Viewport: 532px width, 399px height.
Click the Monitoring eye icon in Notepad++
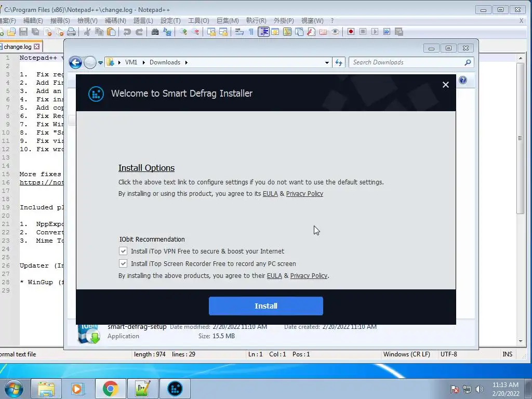tap(335, 32)
